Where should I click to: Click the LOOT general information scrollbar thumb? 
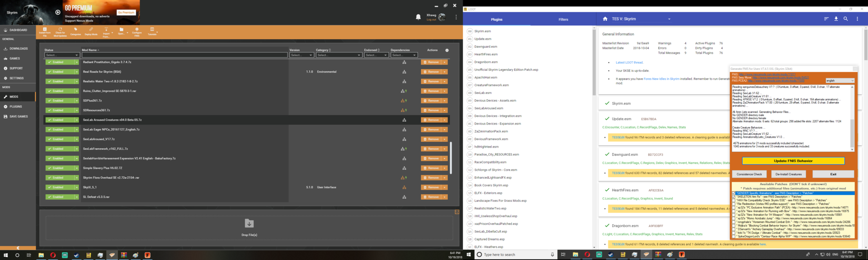(x=865, y=44)
